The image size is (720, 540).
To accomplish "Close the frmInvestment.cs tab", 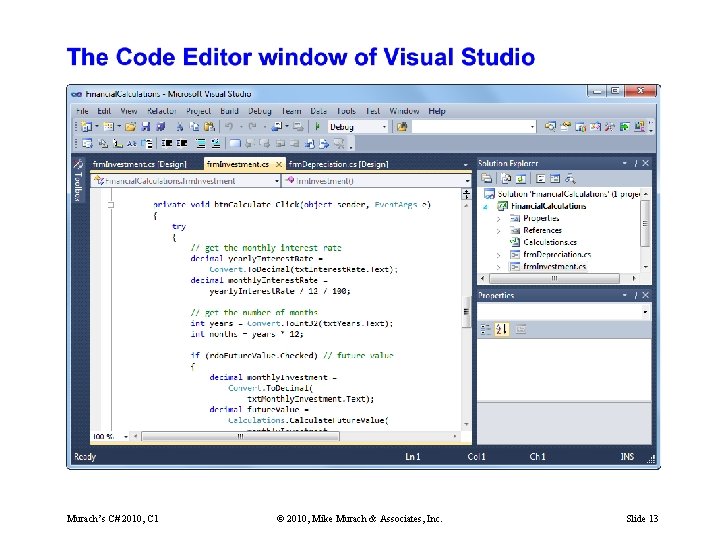I will tap(279, 164).
